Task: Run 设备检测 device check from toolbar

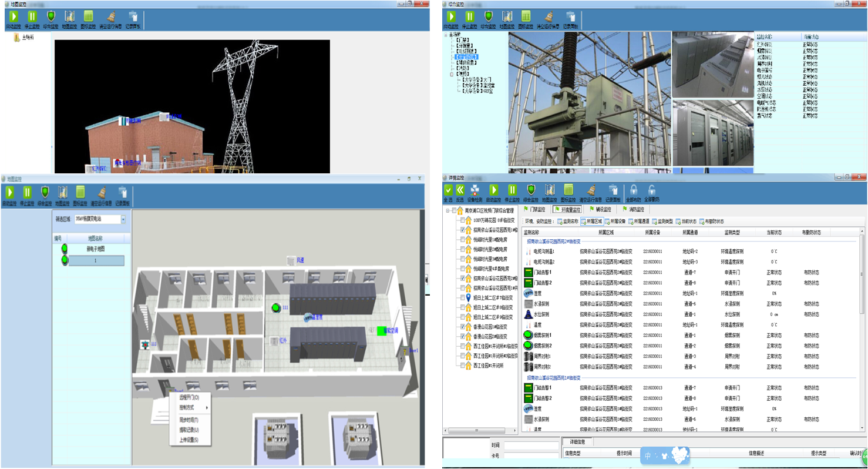Action: click(476, 190)
